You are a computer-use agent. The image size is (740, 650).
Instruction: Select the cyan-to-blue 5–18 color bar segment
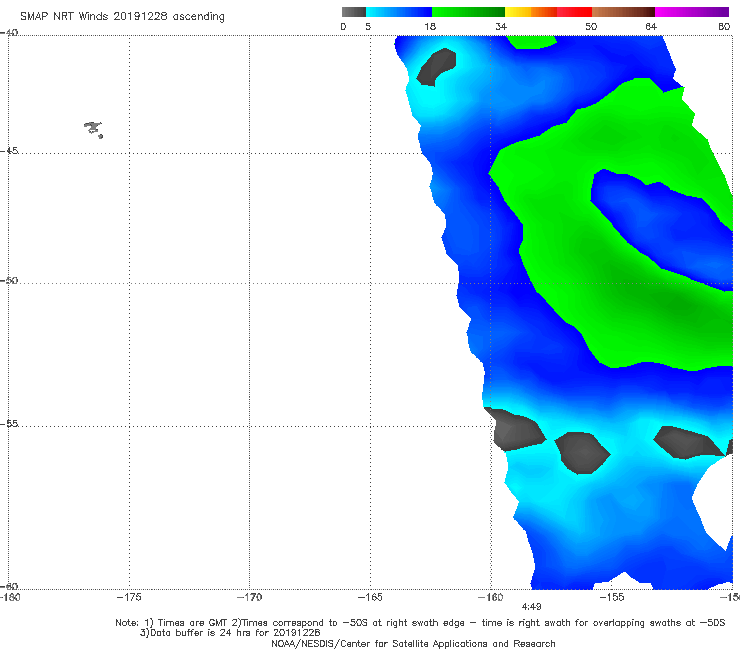coord(399,12)
